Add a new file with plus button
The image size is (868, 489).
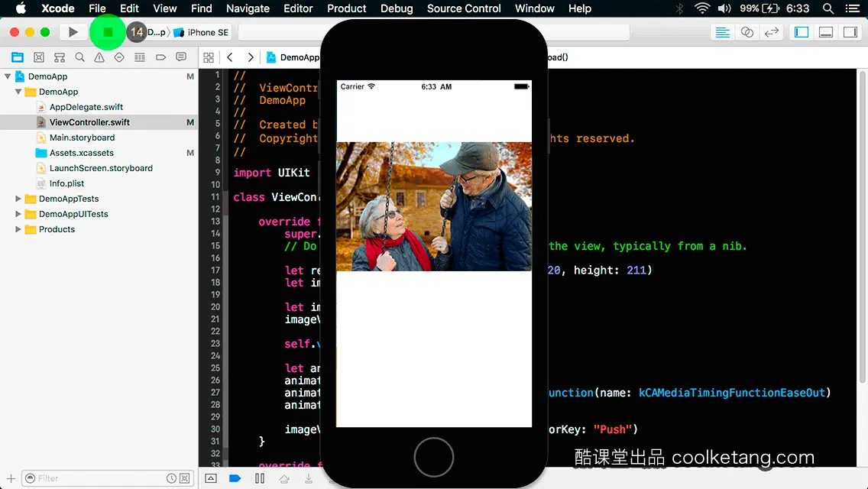click(x=11, y=478)
